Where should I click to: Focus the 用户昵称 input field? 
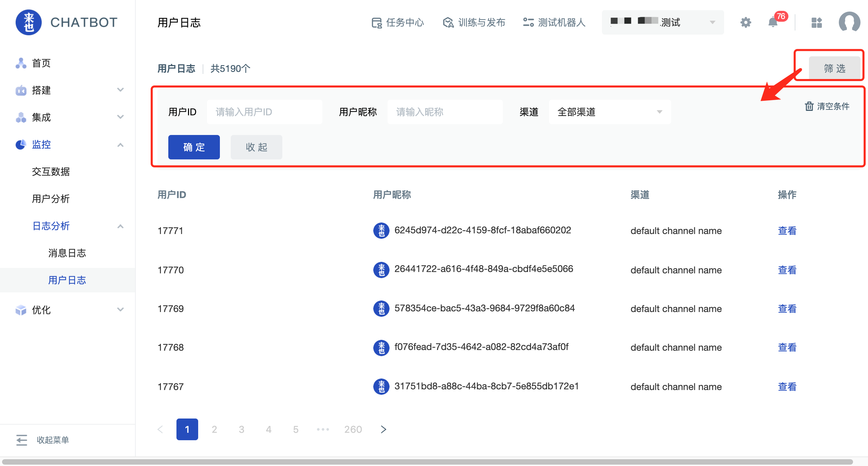pyautogui.click(x=445, y=112)
